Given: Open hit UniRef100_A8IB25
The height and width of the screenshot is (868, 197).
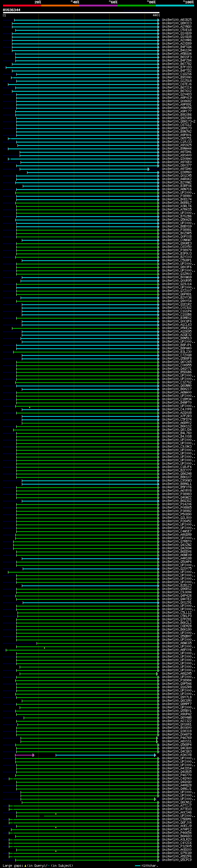Looking at the screenshot, I should tap(176, 20).
